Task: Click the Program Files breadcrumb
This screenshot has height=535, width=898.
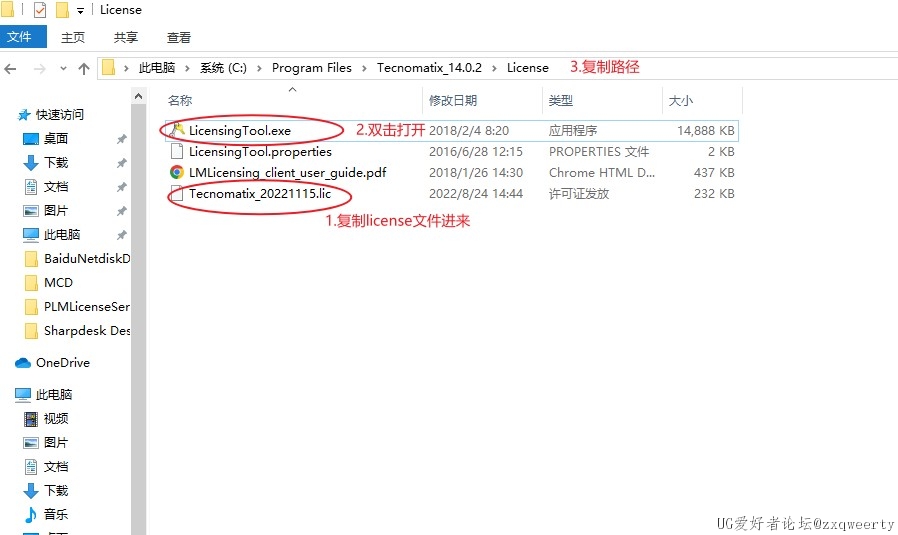Action: pos(312,68)
